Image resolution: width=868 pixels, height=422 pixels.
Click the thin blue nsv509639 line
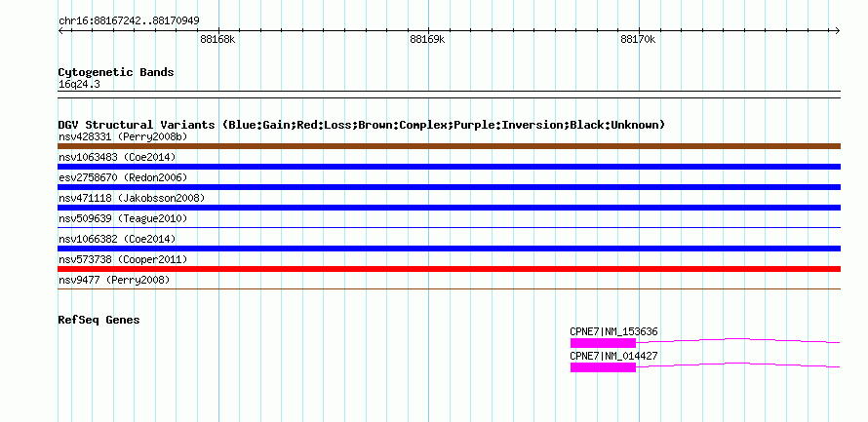click(x=449, y=227)
